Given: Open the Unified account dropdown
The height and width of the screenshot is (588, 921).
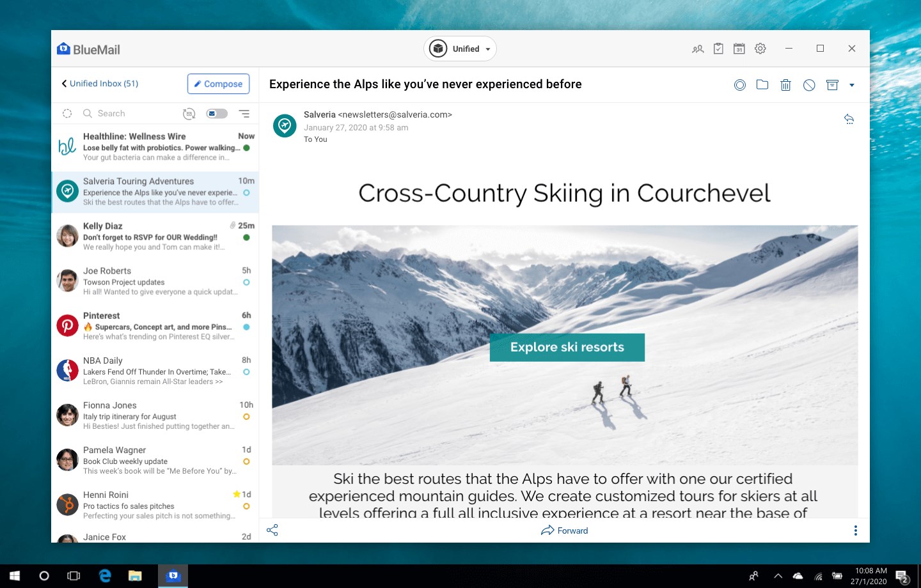Looking at the screenshot, I should [460, 49].
